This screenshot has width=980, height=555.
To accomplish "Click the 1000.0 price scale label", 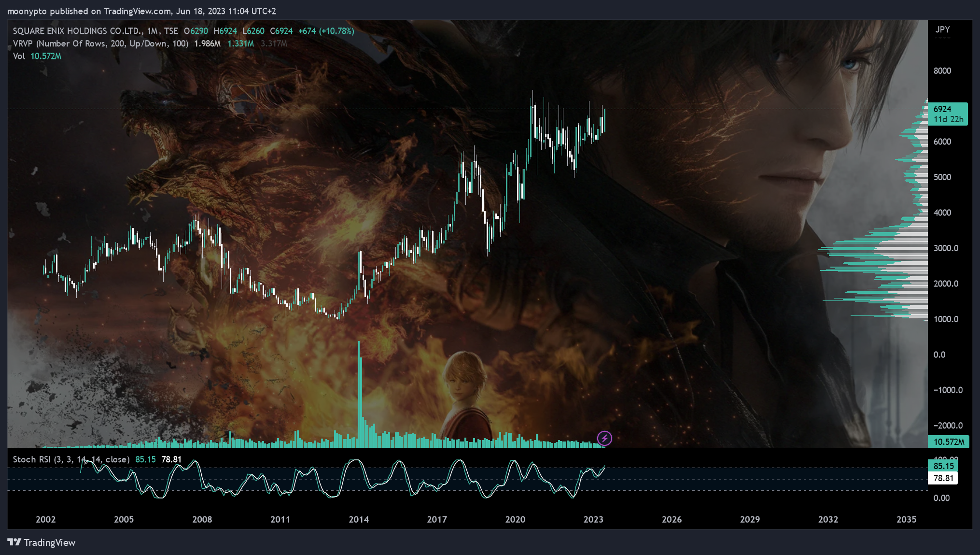I will pyautogui.click(x=946, y=319).
